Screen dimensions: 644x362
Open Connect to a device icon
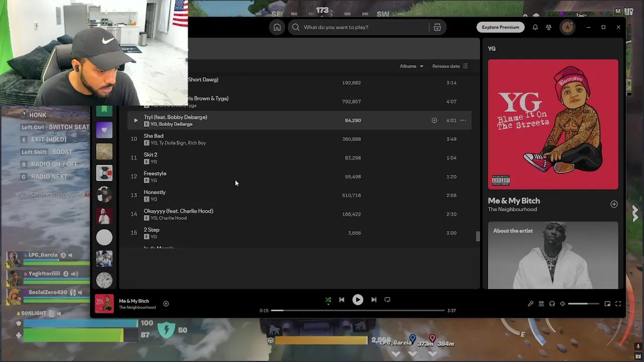tap(552, 304)
